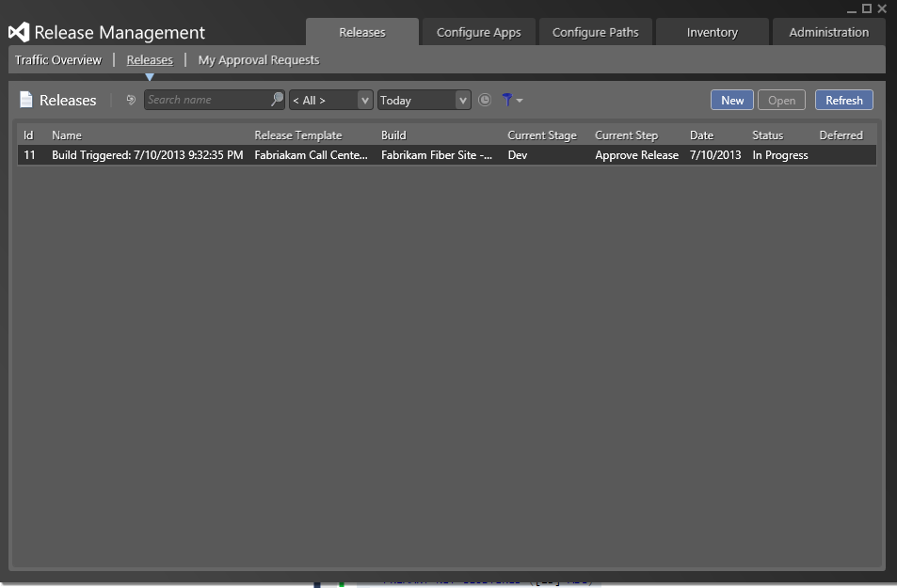
Task: Select the Build Triggered: 7/10/2013 9:32:35 PM row
Action: (447, 155)
